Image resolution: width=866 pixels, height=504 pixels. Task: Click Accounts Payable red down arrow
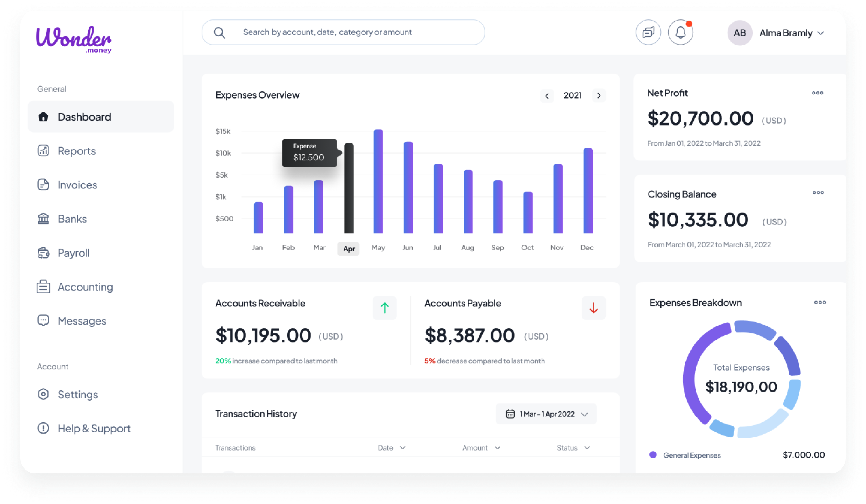pos(593,308)
